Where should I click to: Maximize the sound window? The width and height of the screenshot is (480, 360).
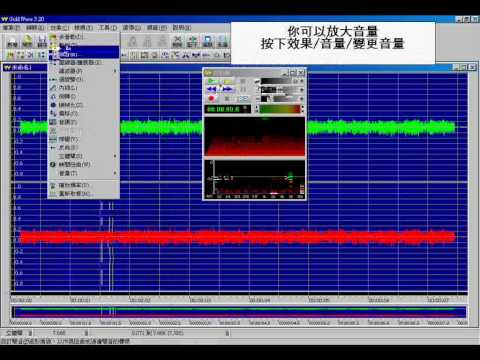pyautogui.click(x=464, y=68)
